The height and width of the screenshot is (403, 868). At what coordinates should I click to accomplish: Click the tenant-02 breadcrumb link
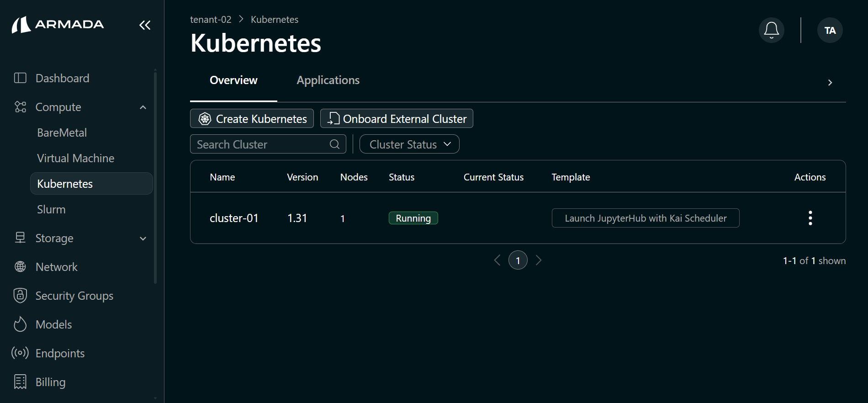click(211, 20)
